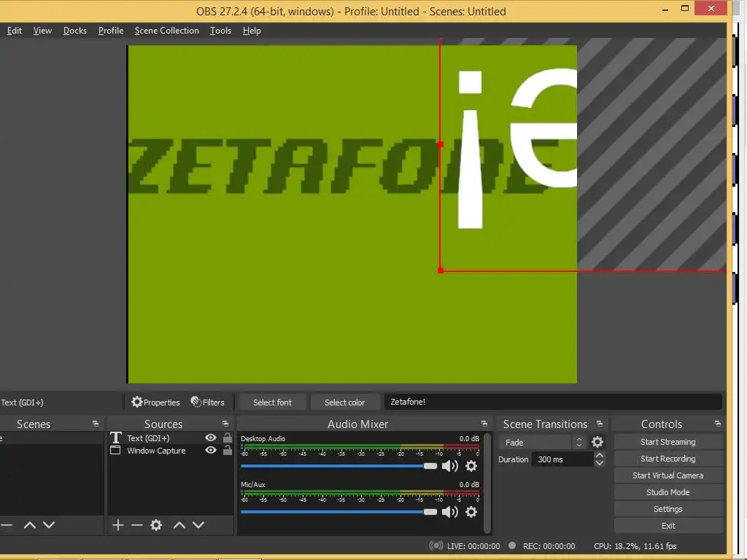747x560 pixels.
Task: Pop out the Sources dock
Action: [225, 424]
